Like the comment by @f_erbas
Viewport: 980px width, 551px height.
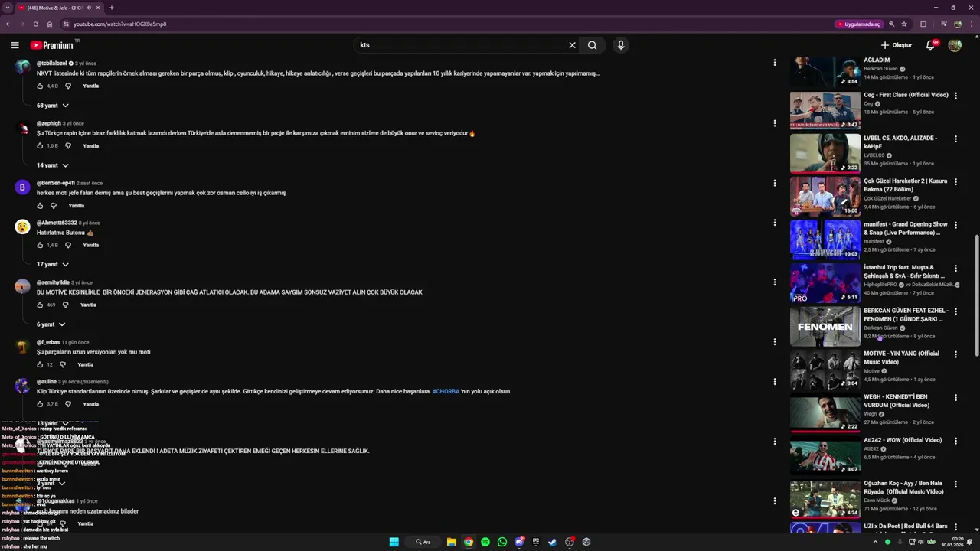pyautogui.click(x=40, y=364)
